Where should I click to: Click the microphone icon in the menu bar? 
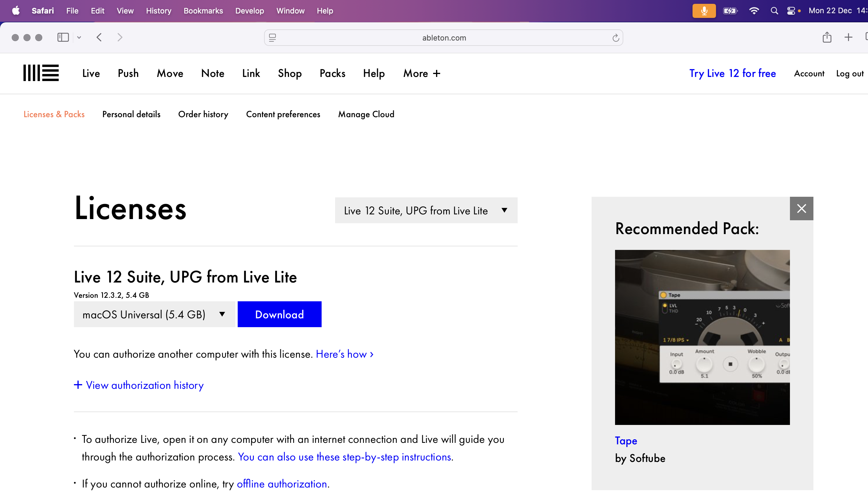click(x=704, y=11)
